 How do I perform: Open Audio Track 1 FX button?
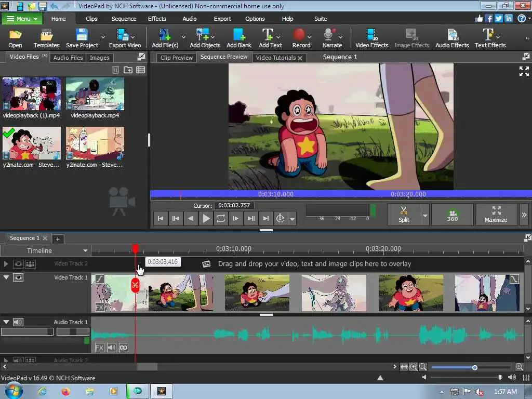click(99, 348)
